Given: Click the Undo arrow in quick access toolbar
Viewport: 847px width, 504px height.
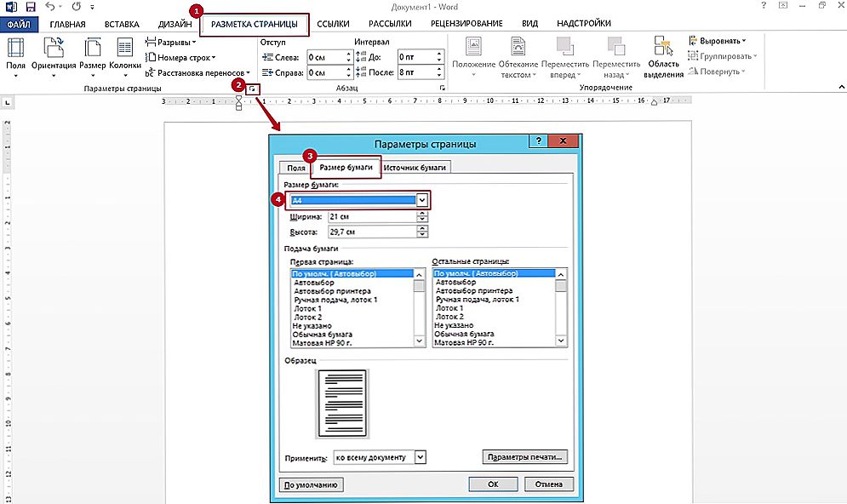Looking at the screenshot, I should (49, 7).
